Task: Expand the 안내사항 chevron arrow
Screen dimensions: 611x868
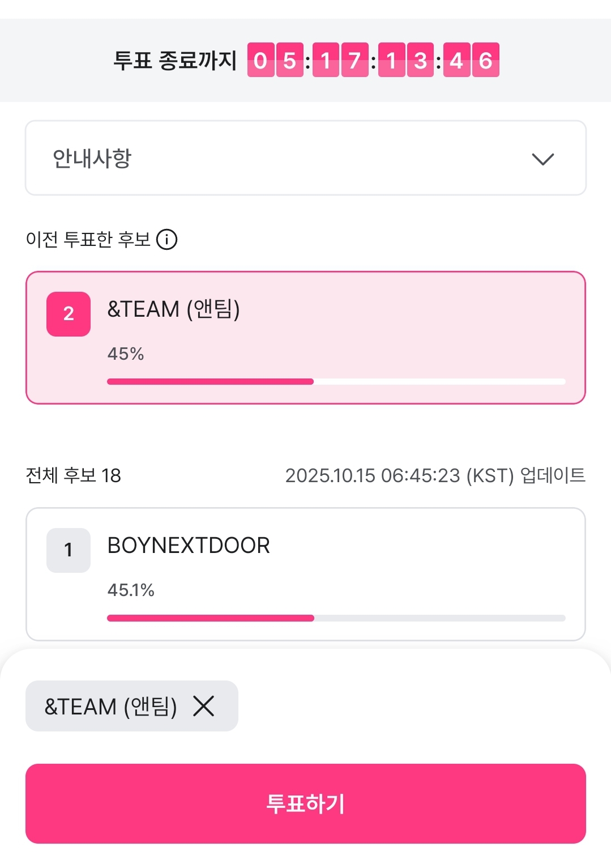Action: (x=542, y=159)
